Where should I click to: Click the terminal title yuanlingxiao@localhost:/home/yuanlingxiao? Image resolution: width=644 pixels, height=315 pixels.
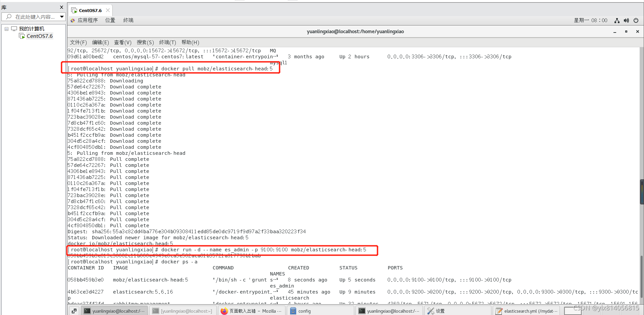pyautogui.click(x=355, y=31)
